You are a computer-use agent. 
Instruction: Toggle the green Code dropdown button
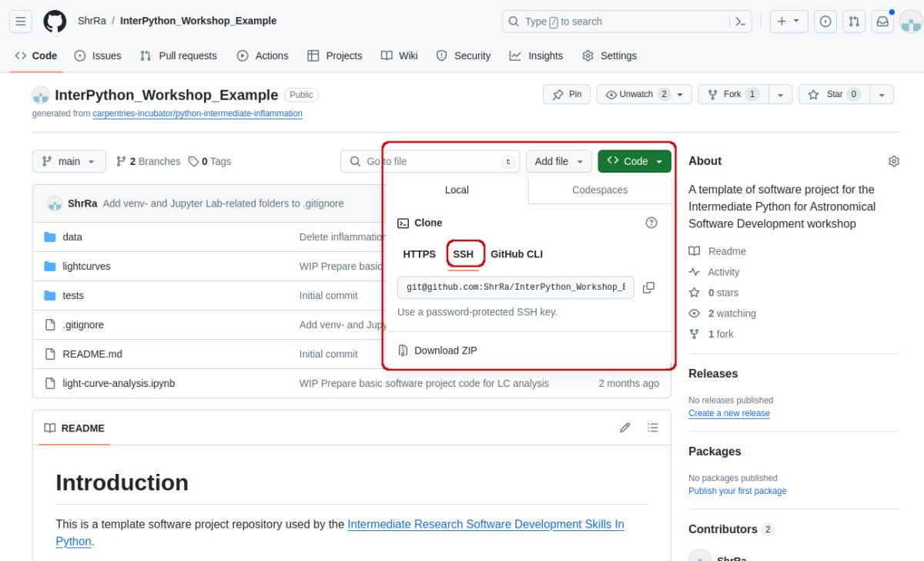coord(634,161)
